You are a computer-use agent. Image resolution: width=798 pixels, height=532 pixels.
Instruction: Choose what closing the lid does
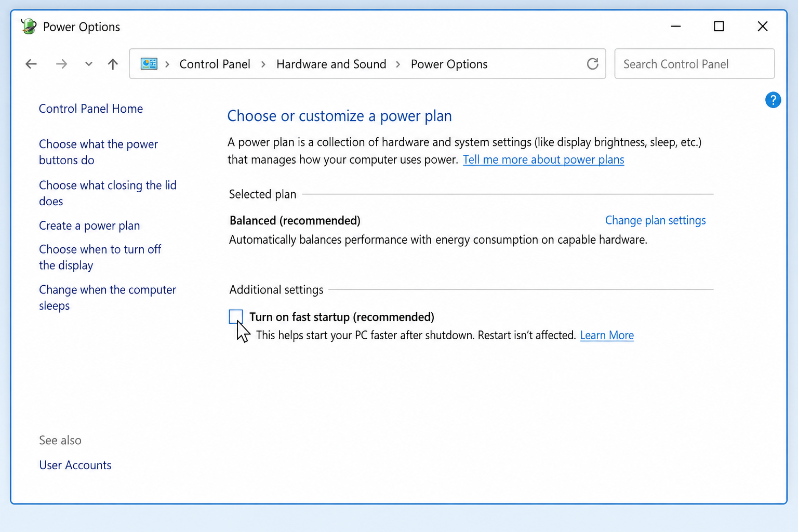108,193
